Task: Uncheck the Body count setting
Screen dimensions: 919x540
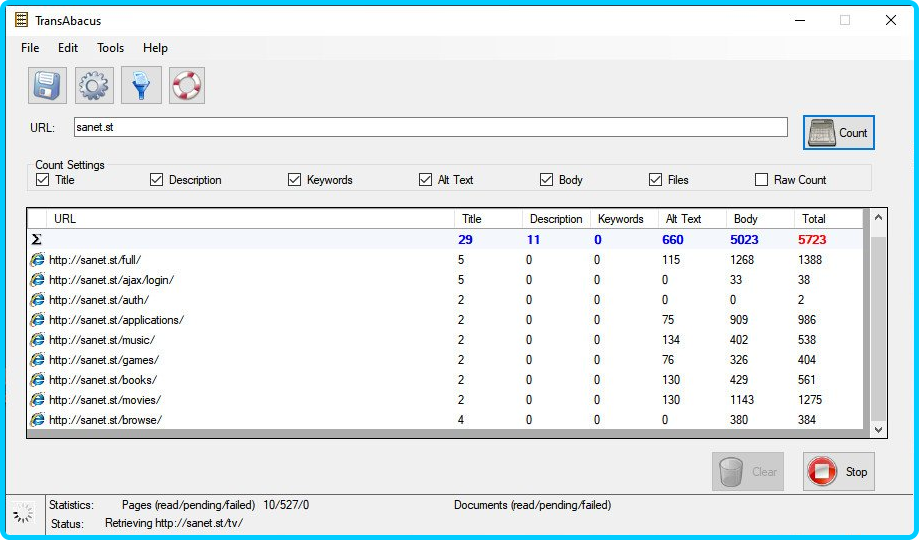Action: [546, 179]
